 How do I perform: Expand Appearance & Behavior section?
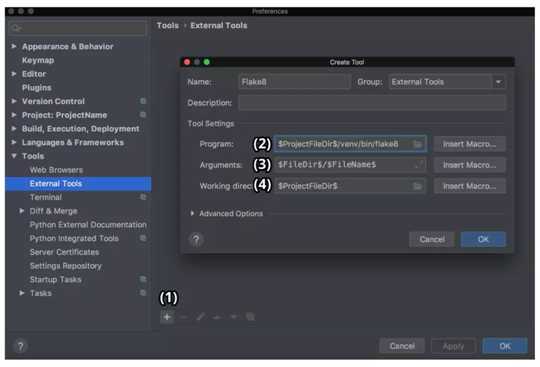click(x=14, y=46)
